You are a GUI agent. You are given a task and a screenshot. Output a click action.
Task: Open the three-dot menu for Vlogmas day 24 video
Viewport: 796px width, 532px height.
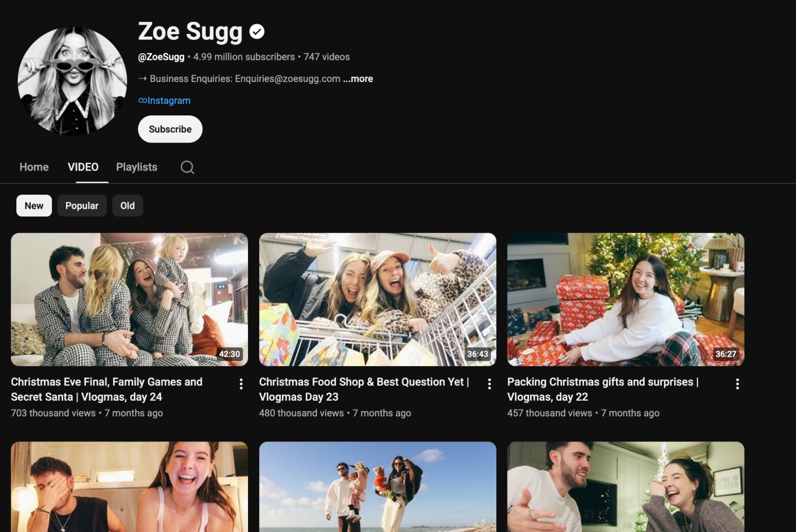[x=241, y=384]
